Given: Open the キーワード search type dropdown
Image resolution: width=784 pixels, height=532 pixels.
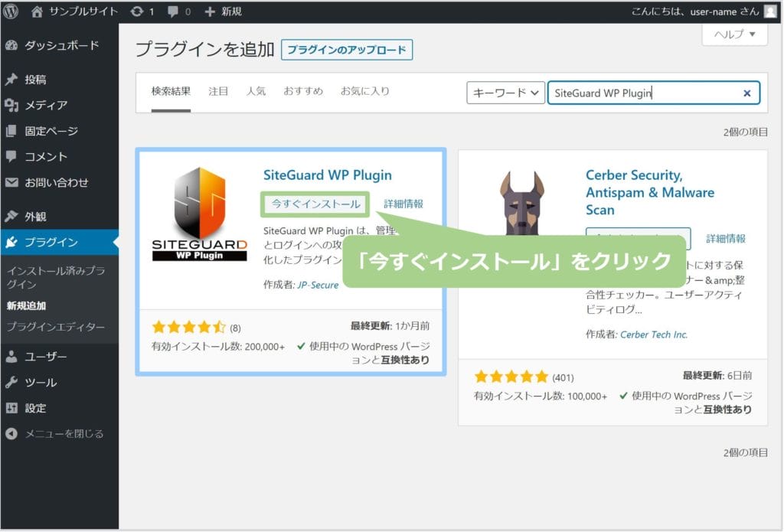Looking at the screenshot, I should 505,93.
